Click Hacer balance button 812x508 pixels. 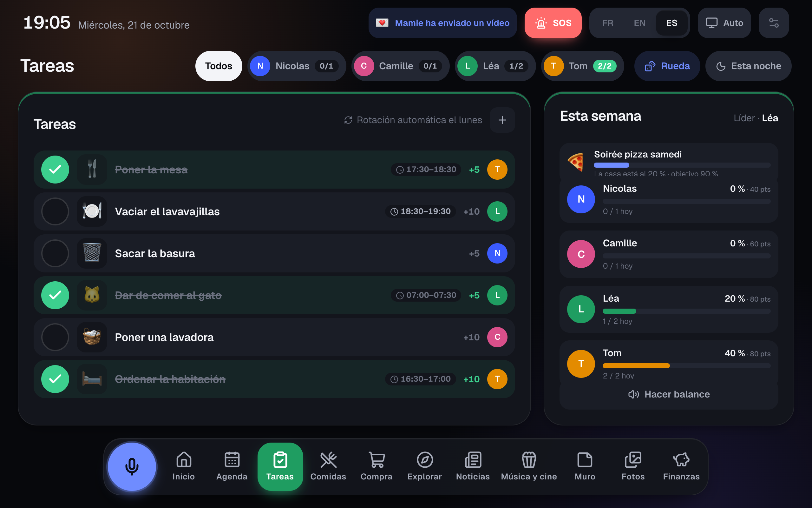point(669,394)
